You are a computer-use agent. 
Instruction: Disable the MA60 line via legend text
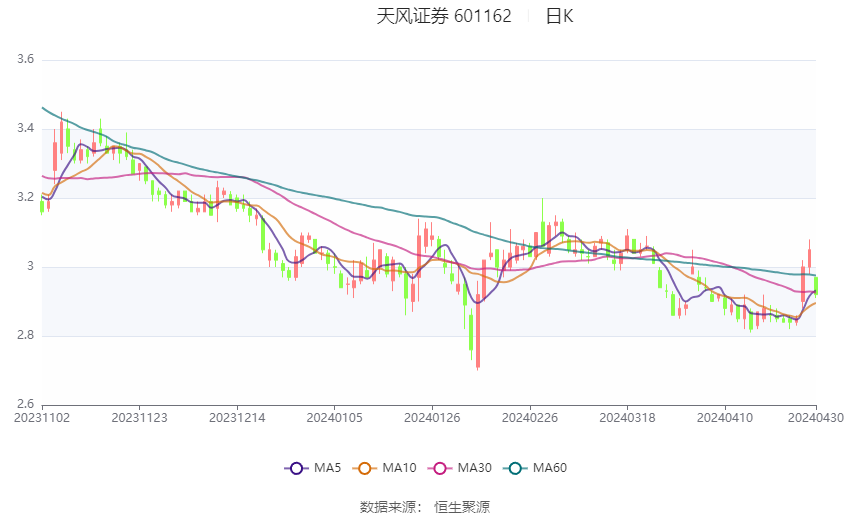(549, 468)
